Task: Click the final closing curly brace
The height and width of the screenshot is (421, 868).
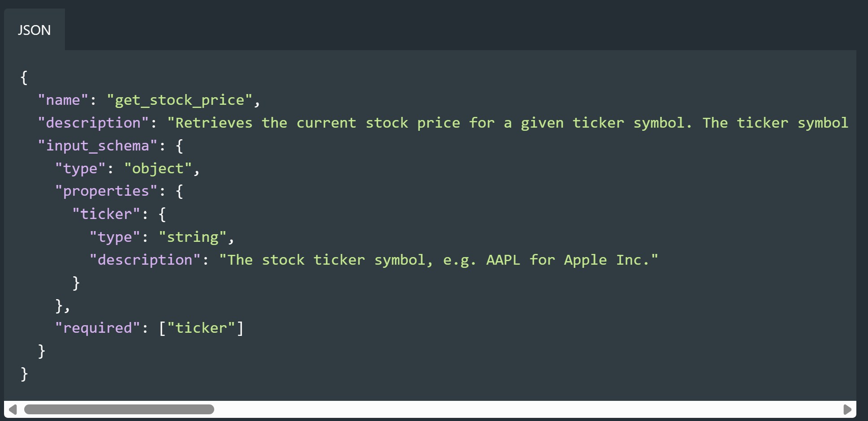Action: click(24, 374)
